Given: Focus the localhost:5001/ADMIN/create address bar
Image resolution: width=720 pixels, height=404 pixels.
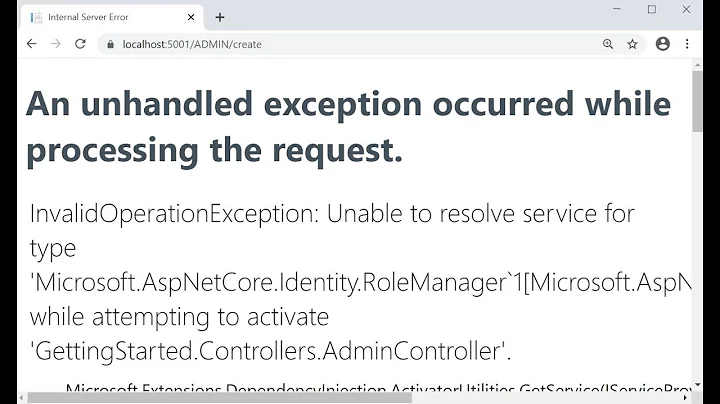Looking at the screenshot, I should click(350, 44).
